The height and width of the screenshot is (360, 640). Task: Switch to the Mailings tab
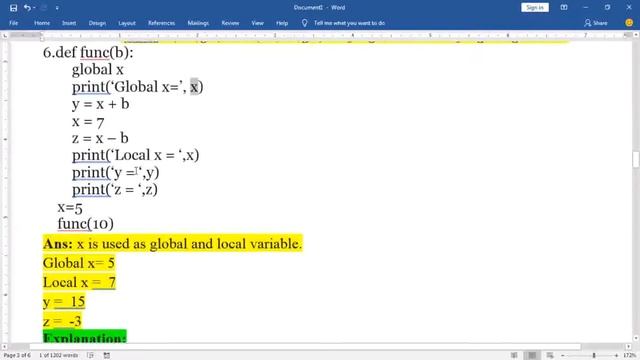click(x=198, y=23)
